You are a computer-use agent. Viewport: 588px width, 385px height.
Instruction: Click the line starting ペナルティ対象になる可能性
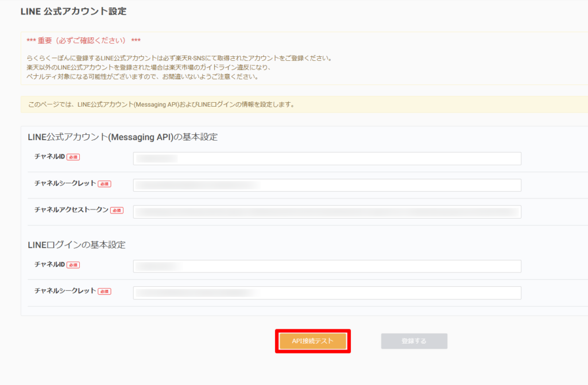142,77
